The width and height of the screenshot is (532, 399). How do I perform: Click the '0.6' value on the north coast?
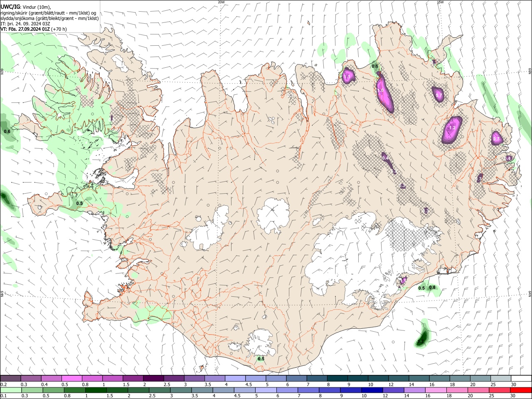(x=375, y=66)
